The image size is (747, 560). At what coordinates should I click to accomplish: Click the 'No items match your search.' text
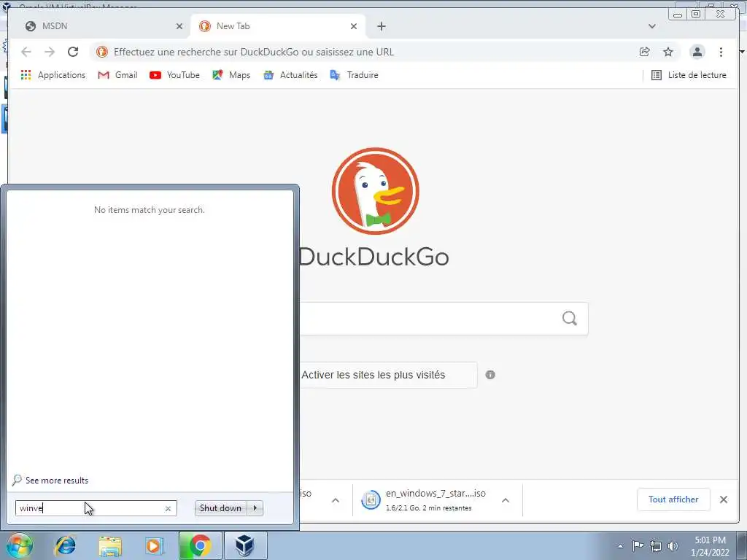click(149, 210)
